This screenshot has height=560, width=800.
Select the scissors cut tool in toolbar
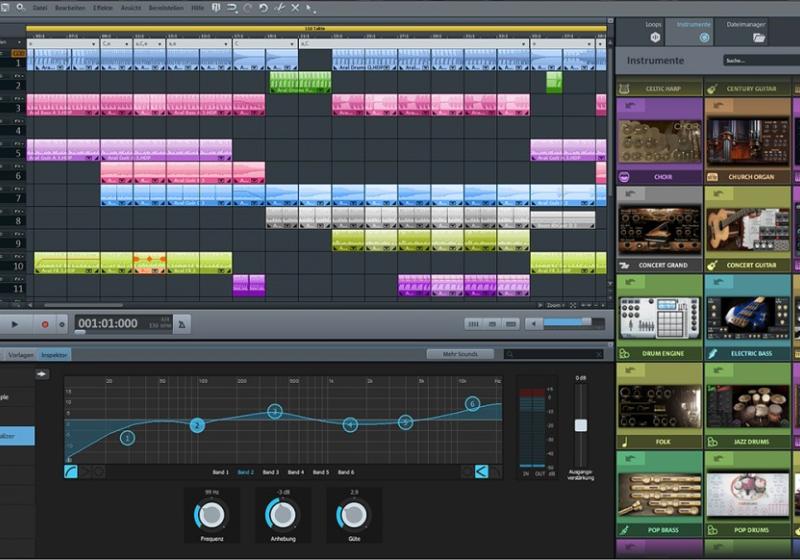click(280, 7)
